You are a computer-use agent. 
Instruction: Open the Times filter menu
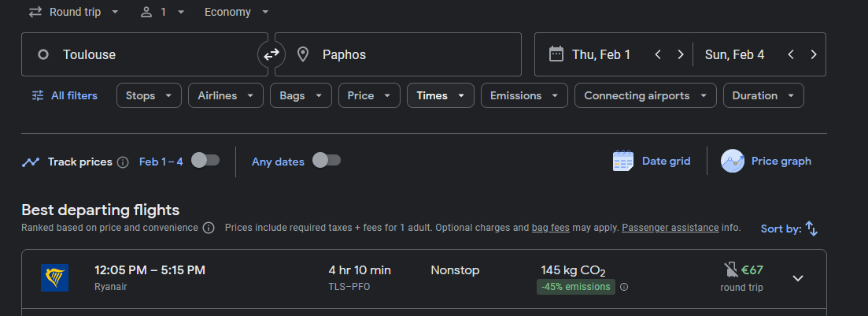point(441,95)
